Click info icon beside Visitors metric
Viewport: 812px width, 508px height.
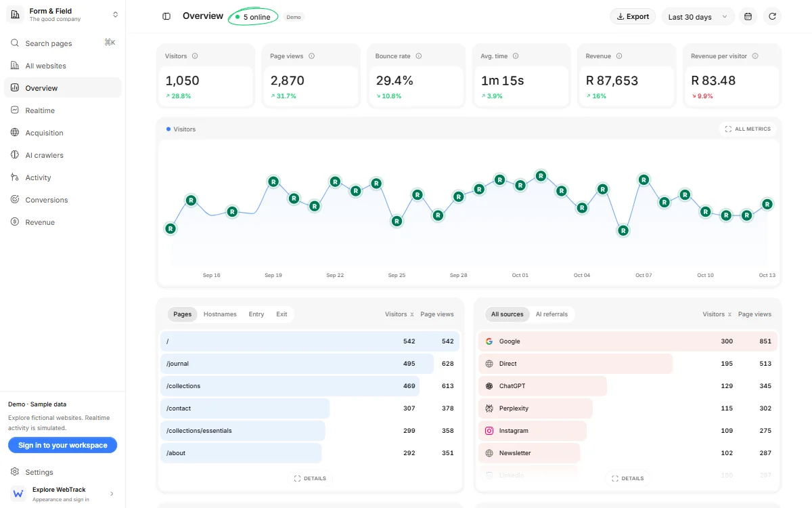[195, 56]
